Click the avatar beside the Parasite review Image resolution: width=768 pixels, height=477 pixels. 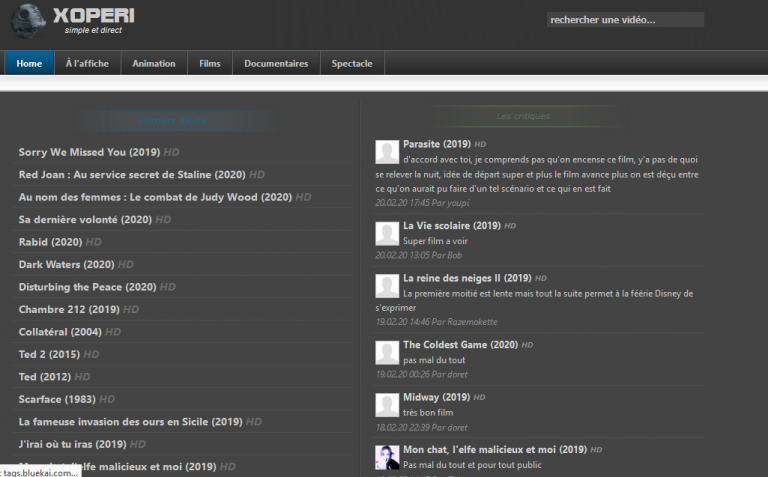click(x=387, y=152)
